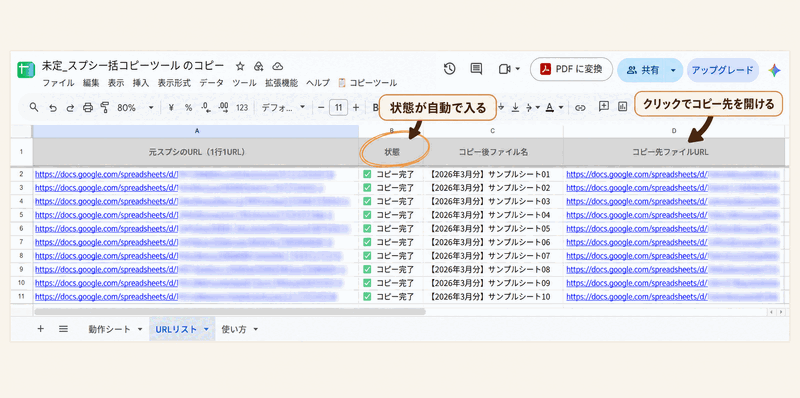
Task: Open URLリスト tab dropdown arrow
Action: point(206,330)
